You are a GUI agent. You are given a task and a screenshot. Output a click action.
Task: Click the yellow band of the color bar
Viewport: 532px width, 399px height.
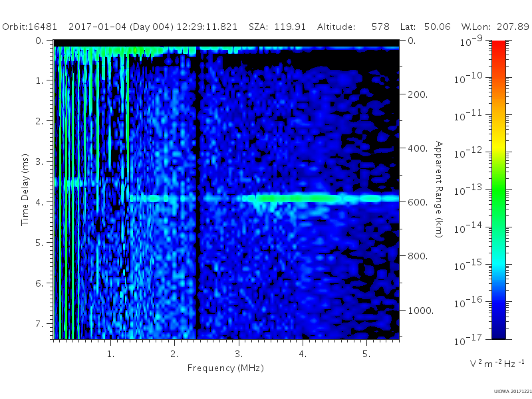498,144
